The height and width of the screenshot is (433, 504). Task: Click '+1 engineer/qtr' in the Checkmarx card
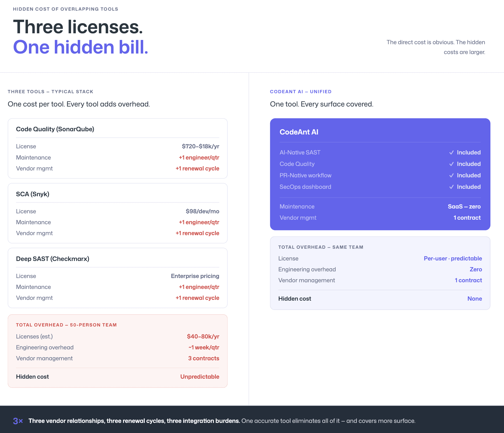pyautogui.click(x=199, y=287)
